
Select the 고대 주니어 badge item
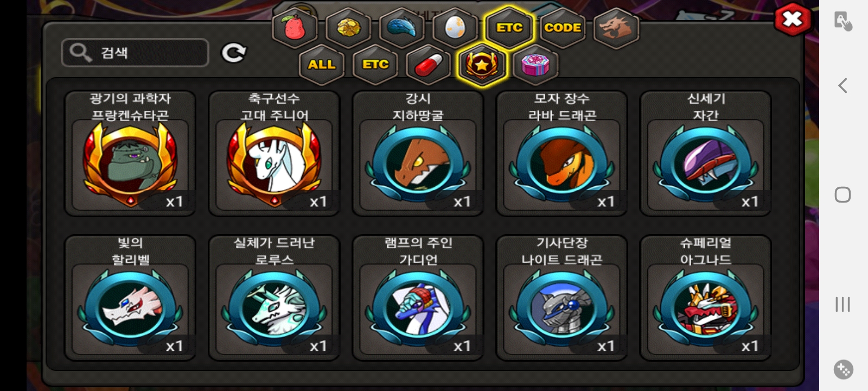(274, 154)
